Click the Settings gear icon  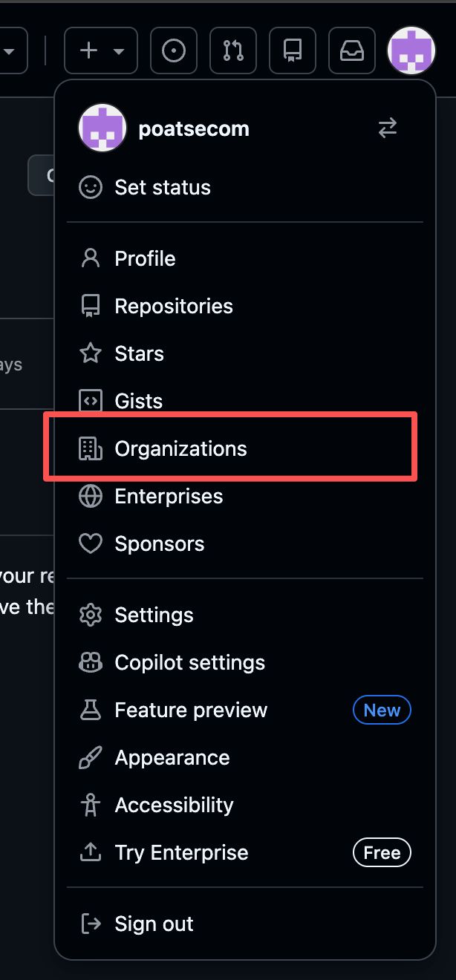pos(91,615)
